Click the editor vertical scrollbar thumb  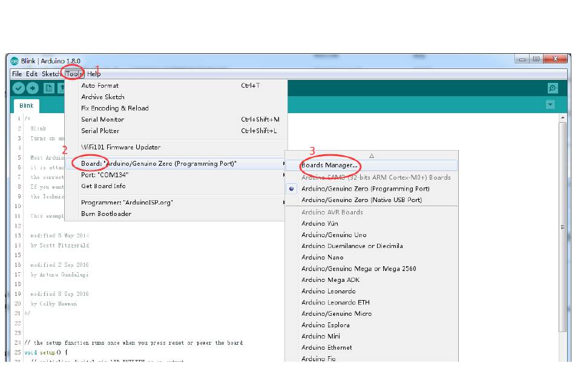coord(562,227)
